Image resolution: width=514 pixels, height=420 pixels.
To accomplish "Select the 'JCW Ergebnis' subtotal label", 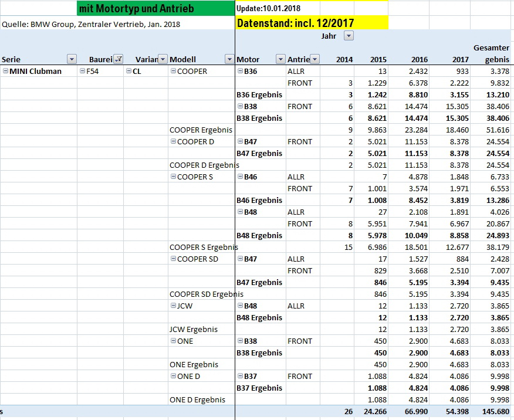I will pyautogui.click(x=194, y=329).
